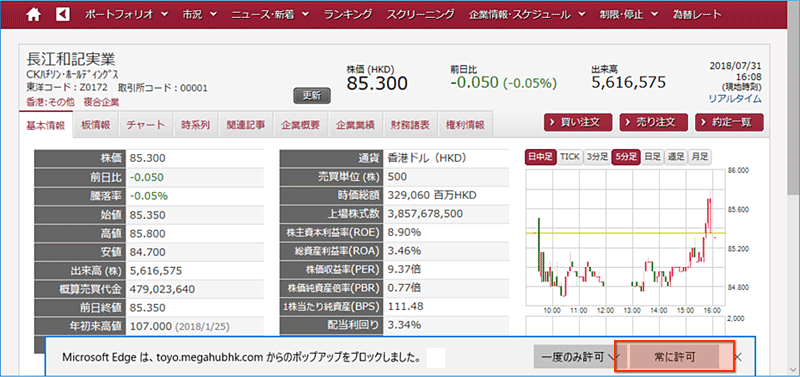The height and width of the screenshot is (377, 800).
Task: Expand the ニュース·新着 dropdown menu
Action: point(270,14)
